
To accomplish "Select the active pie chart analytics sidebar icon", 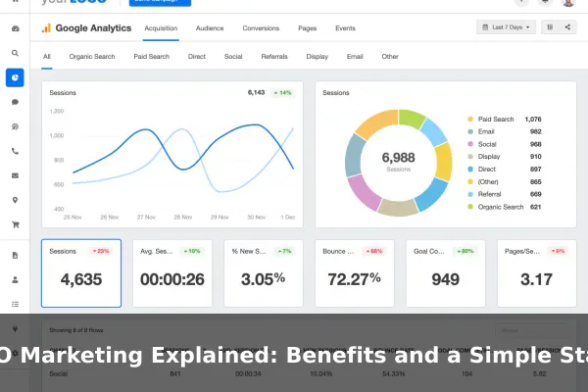I will click(15, 77).
